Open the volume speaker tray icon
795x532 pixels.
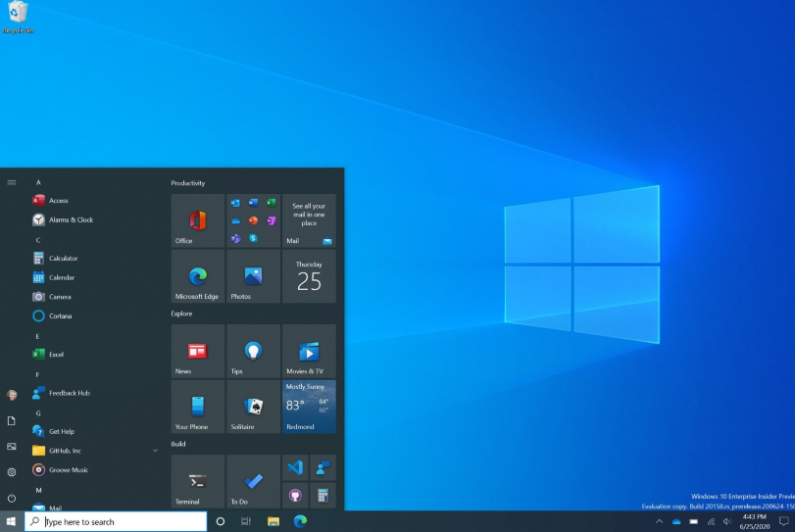pyautogui.click(x=727, y=521)
